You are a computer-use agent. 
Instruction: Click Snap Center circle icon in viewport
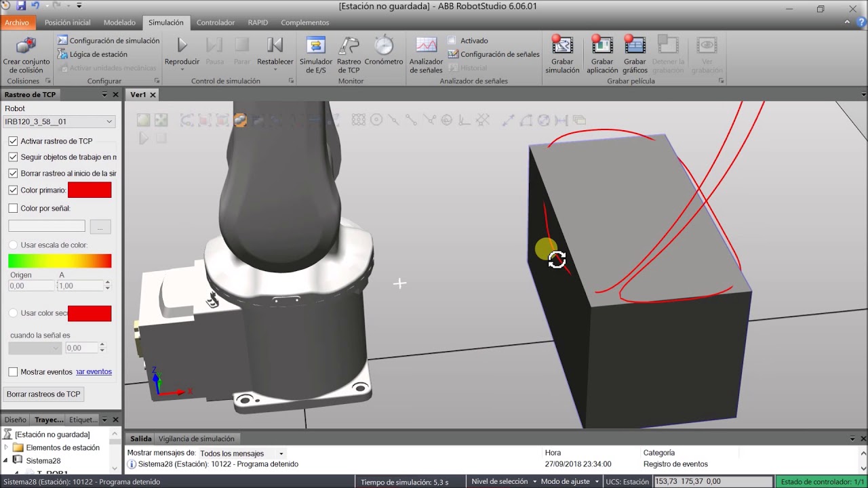tap(376, 120)
